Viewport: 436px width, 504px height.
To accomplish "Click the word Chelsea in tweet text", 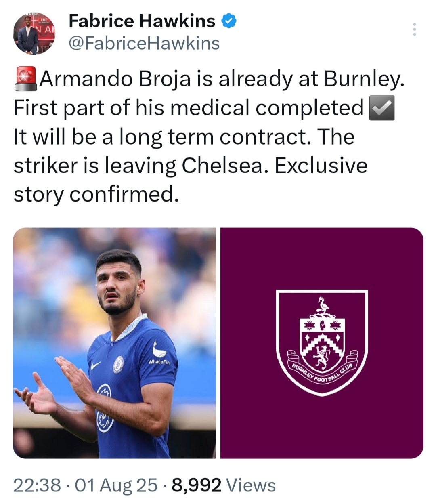I will (222, 166).
